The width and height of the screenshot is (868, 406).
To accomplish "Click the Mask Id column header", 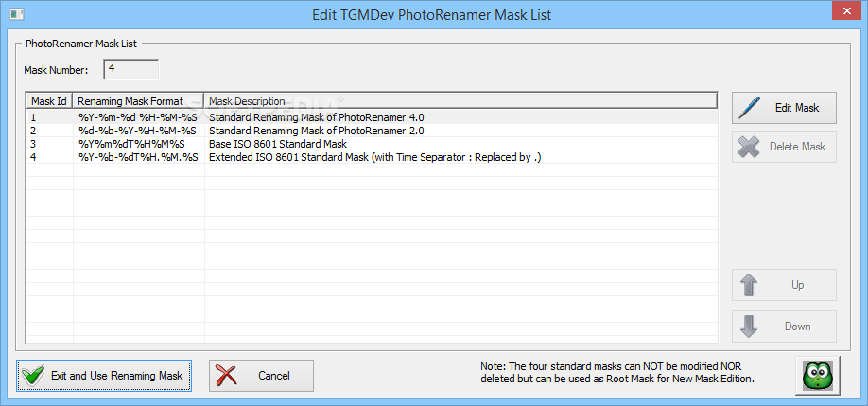I will (49, 101).
